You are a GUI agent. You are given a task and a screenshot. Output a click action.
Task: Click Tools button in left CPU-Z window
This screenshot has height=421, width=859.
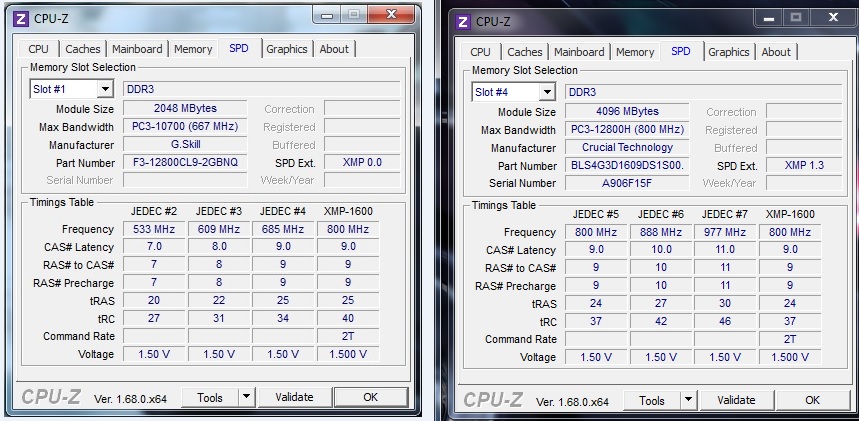click(210, 397)
